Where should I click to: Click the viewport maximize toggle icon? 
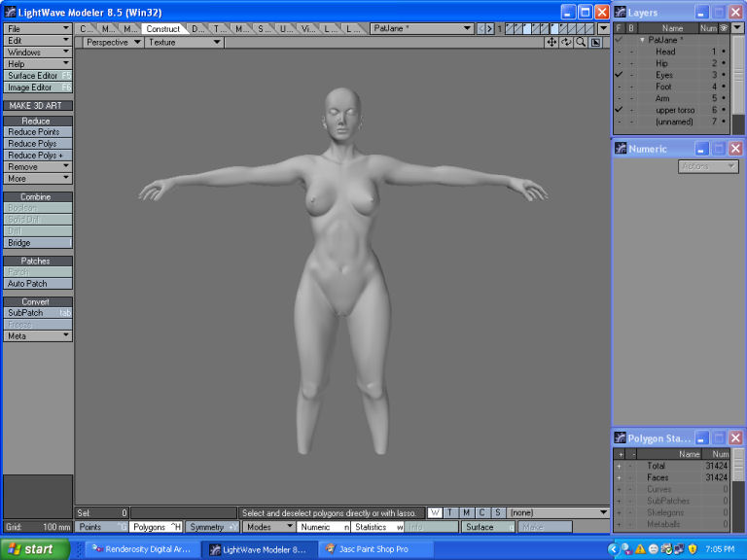point(595,43)
